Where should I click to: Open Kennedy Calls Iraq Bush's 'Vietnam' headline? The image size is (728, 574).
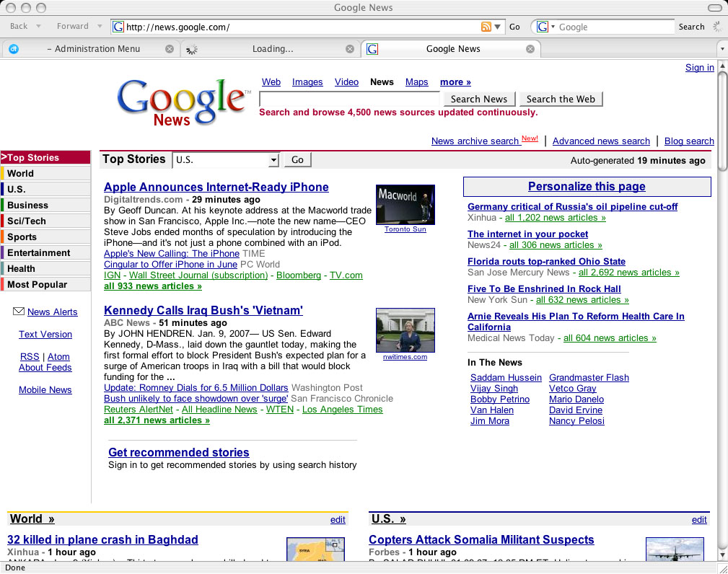203,310
